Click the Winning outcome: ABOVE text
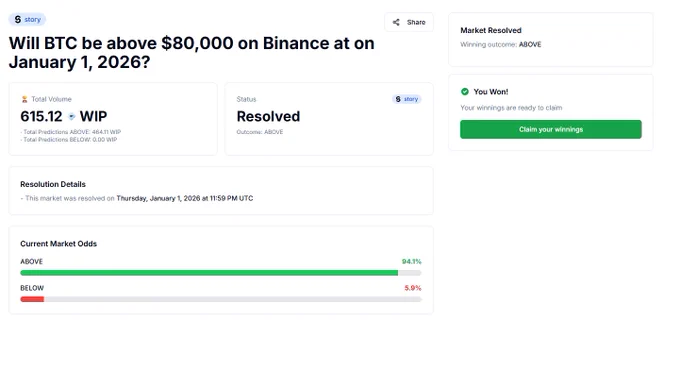680x388 pixels. pos(500,44)
